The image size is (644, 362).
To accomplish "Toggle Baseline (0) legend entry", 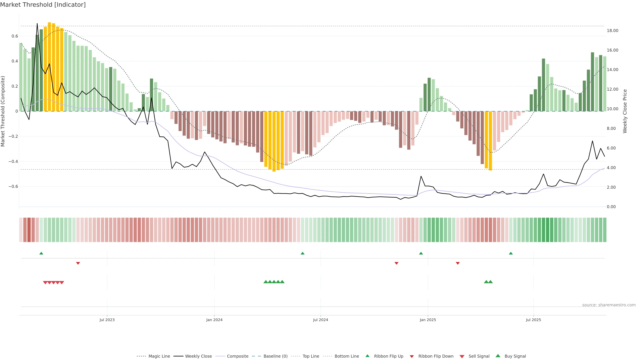I will pos(276,356).
